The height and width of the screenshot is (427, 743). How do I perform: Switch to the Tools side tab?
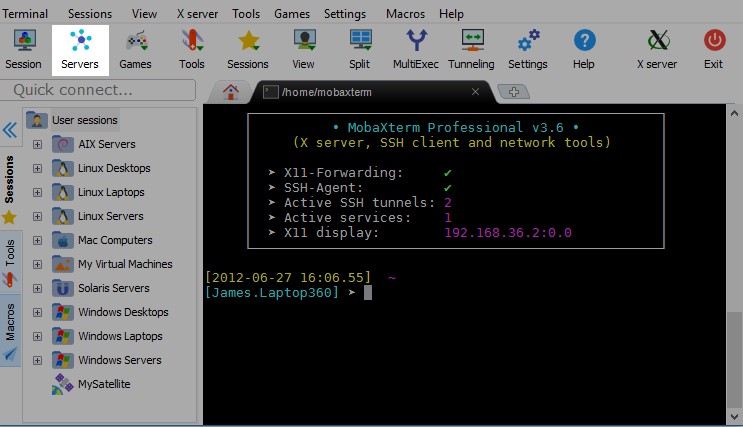point(9,262)
